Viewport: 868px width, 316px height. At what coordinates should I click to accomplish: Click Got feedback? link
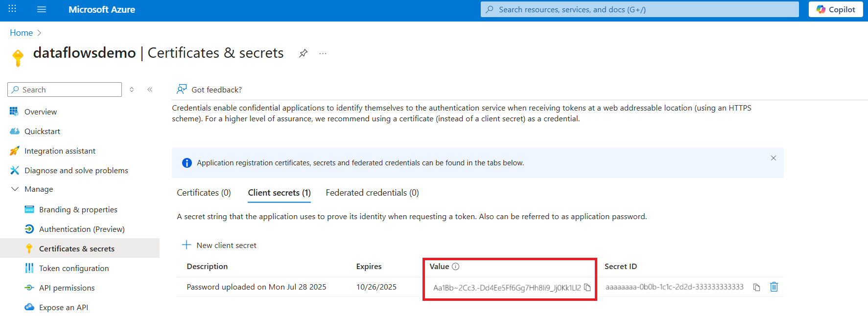coord(210,90)
